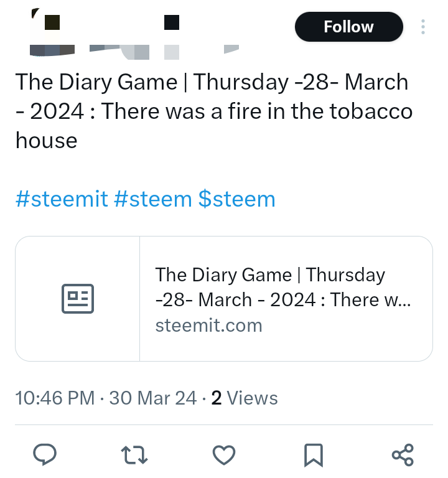
Task: Click the 30 Mar 24 date
Action: (152, 398)
